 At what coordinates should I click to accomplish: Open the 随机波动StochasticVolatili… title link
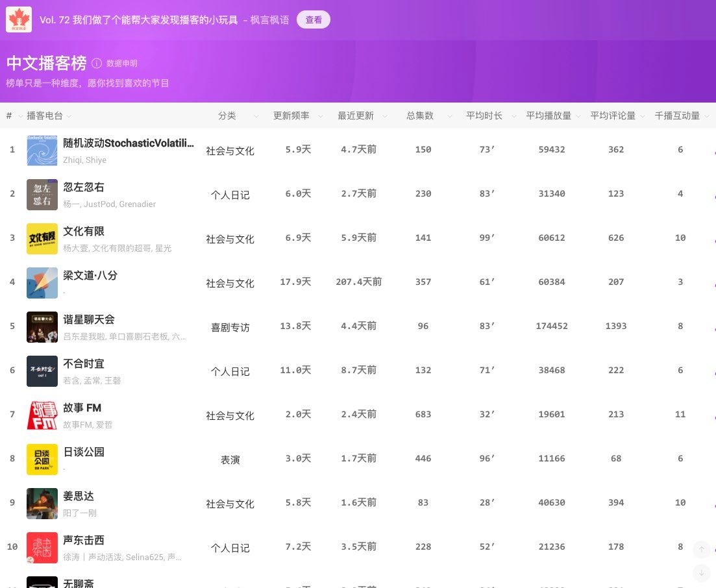click(x=129, y=143)
